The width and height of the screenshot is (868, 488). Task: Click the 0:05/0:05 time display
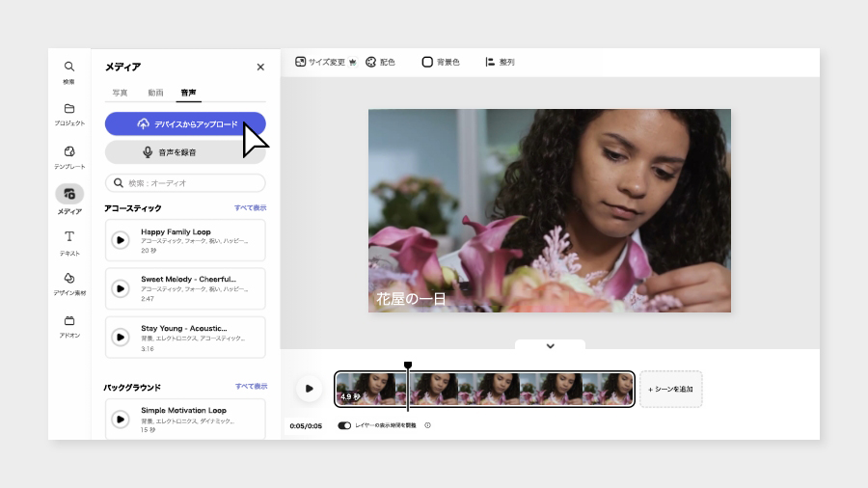pos(306,426)
